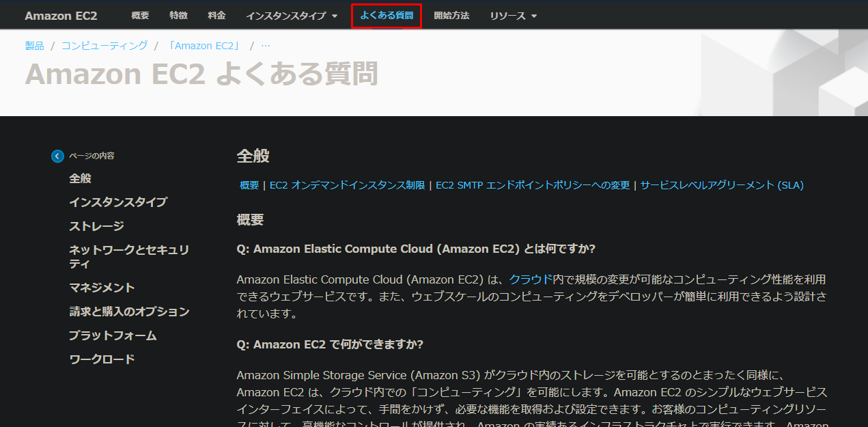
Task: Go to the 料金 nav tab
Action: point(216,16)
